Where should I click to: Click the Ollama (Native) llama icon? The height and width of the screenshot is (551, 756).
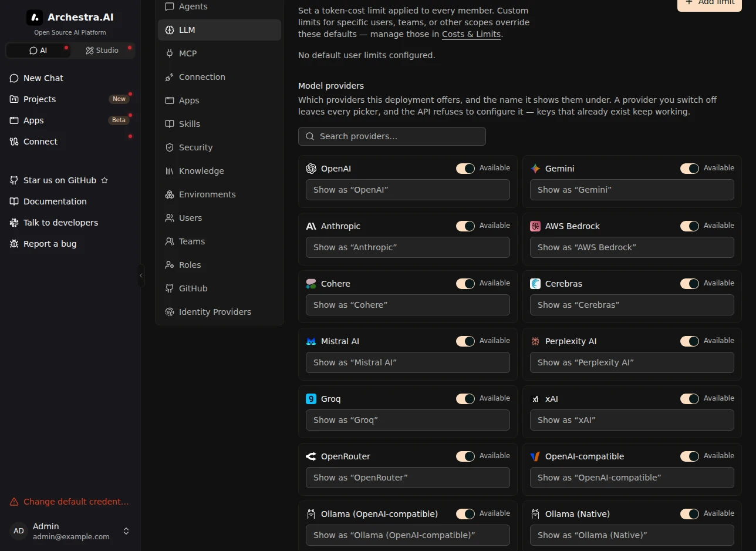point(535,514)
